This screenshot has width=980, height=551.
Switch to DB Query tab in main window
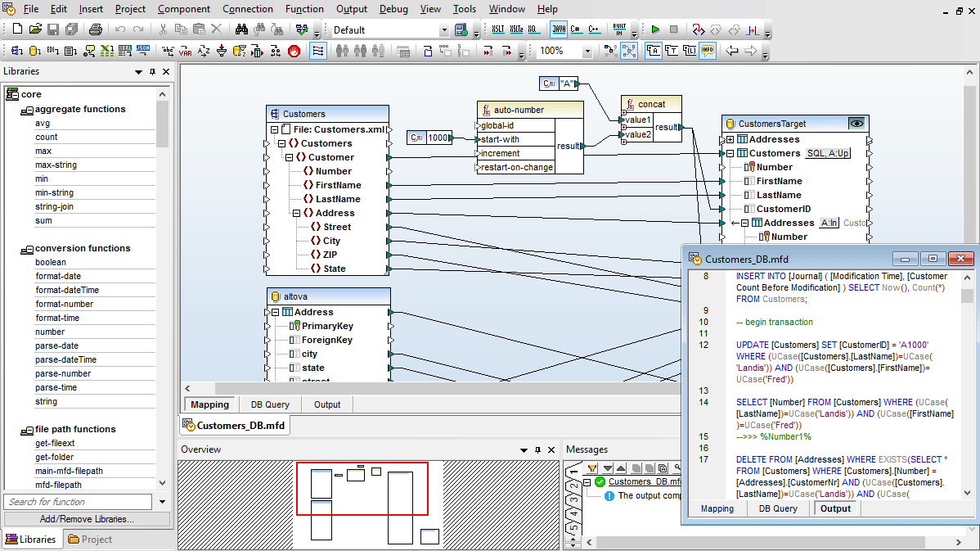[x=271, y=404]
